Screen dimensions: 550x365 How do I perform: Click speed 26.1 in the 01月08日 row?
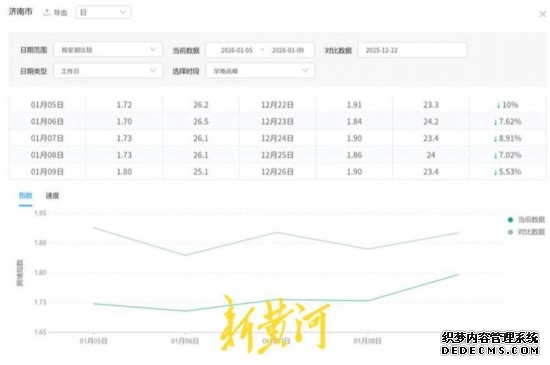click(201, 155)
